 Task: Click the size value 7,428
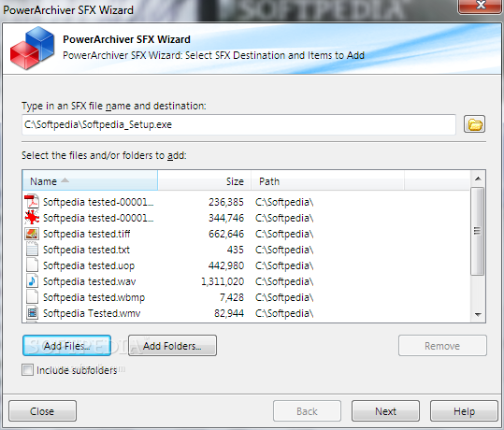click(232, 297)
